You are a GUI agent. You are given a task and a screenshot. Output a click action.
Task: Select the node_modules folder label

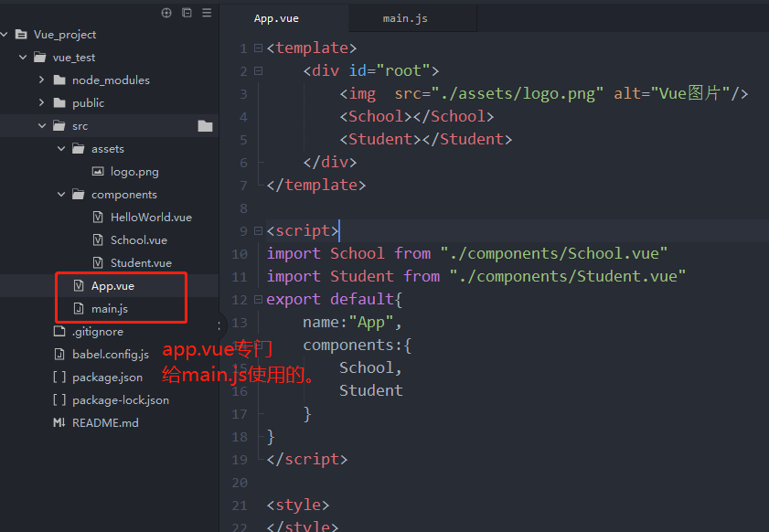pyautogui.click(x=111, y=80)
